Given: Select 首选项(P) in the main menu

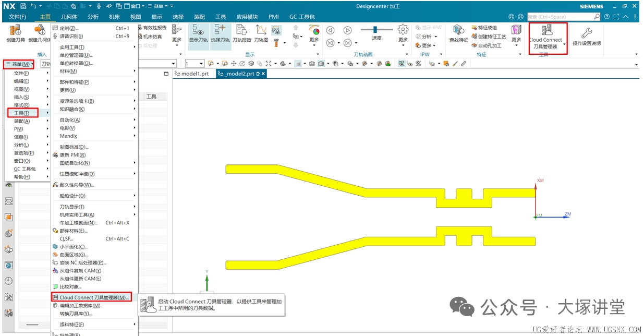Looking at the screenshot, I should 24,153.
